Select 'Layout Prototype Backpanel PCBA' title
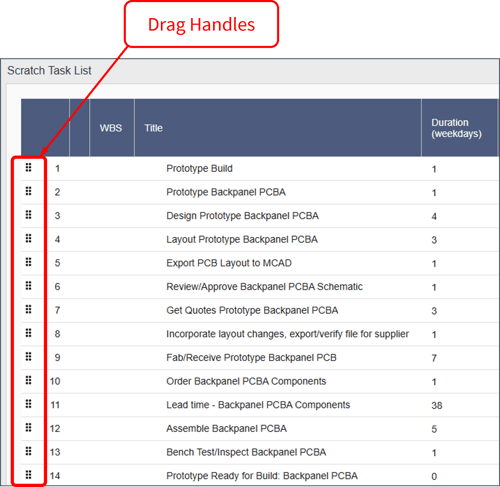500x487 pixels. 242,240
